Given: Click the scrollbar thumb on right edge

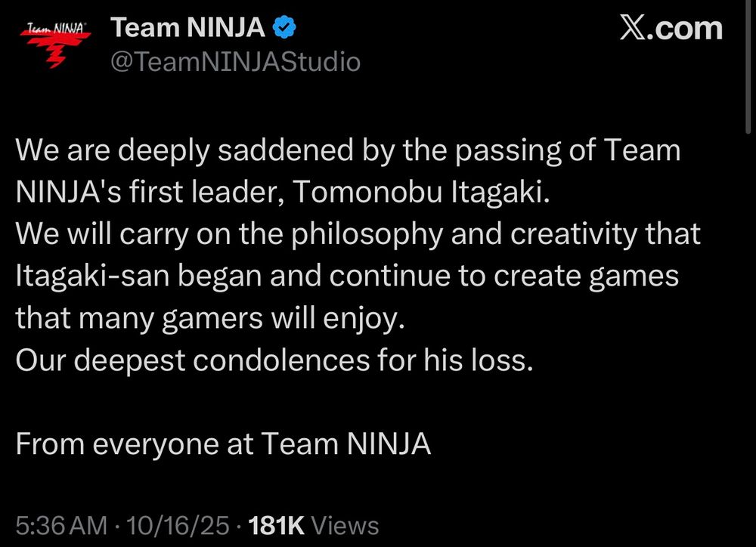Looking at the screenshot, I should 748,67.
